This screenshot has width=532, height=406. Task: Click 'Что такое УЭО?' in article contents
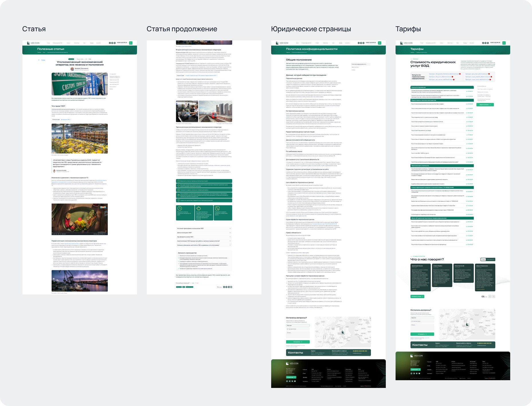(113, 74)
